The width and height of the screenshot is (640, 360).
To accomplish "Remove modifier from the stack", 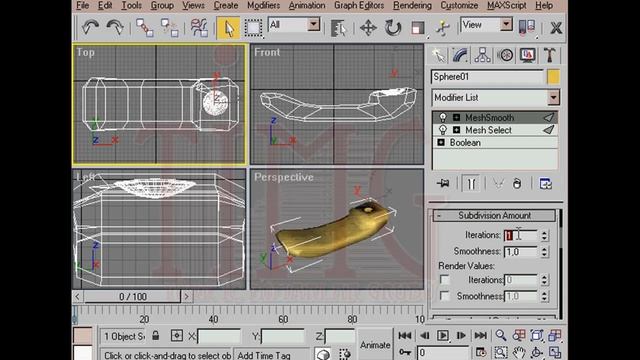I will pos(517,184).
